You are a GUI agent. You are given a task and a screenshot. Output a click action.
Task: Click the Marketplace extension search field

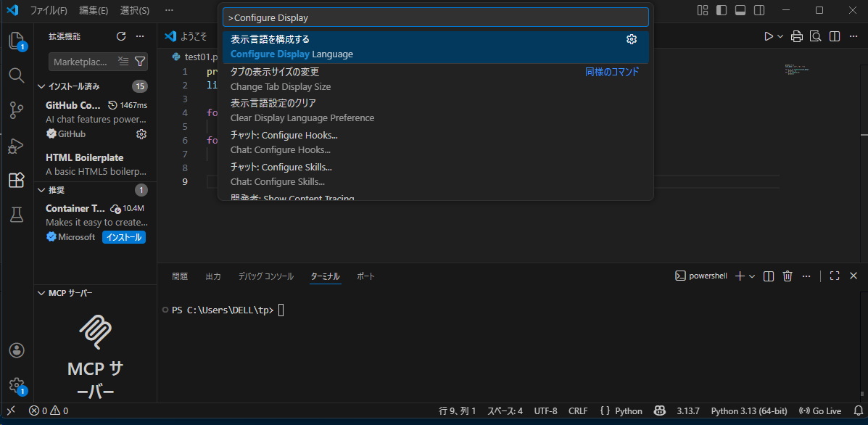(81, 62)
